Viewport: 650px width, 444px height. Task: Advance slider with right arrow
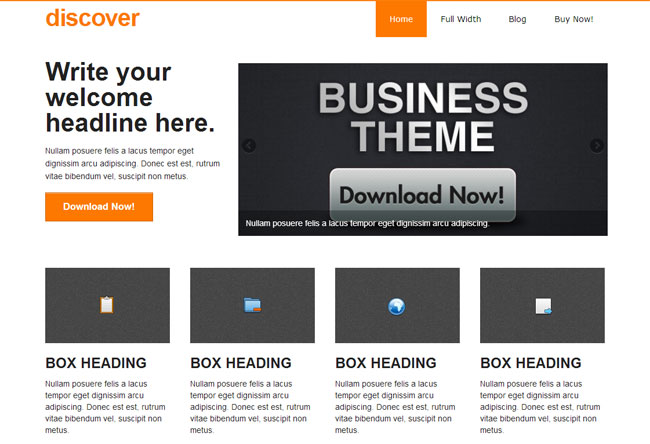pos(597,146)
